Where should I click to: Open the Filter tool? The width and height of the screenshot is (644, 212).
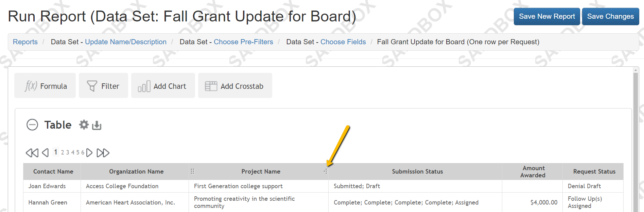[x=103, y=86]
